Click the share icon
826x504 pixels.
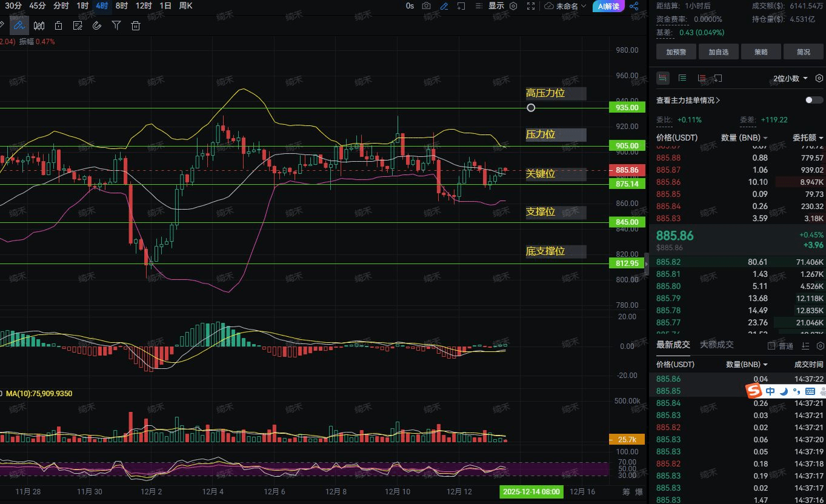(x=634, y=6)
